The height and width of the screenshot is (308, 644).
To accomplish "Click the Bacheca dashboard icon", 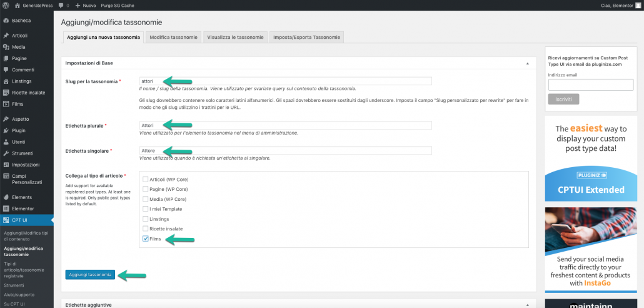I will tap(6, 20).
